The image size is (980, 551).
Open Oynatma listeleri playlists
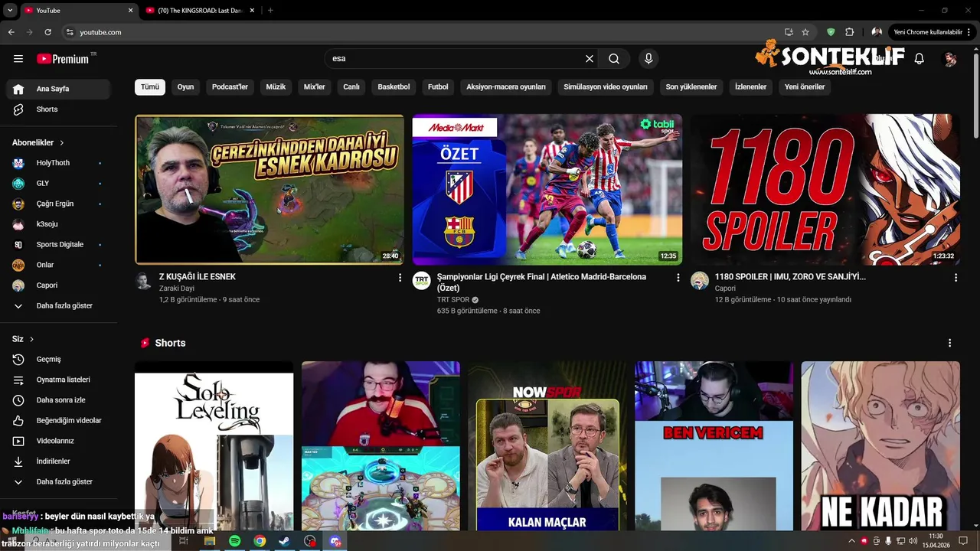tap(58, 380)
